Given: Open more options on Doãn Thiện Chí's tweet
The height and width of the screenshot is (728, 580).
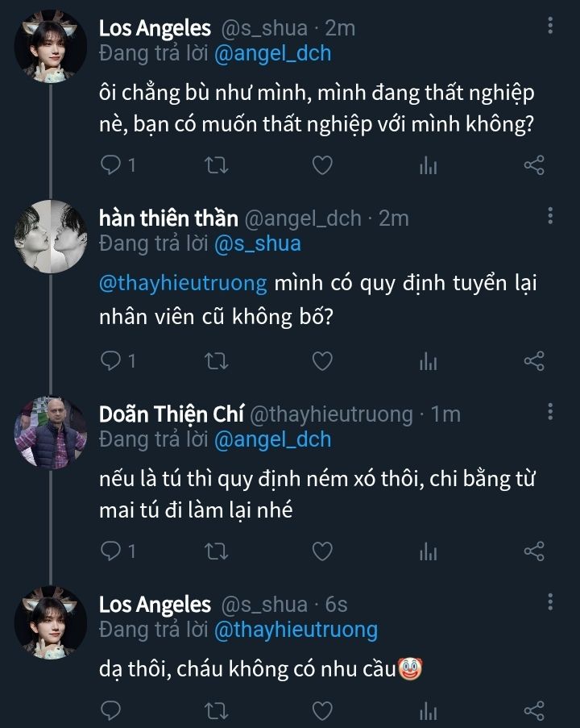Looking at the screenshot, I should [550, 412].
